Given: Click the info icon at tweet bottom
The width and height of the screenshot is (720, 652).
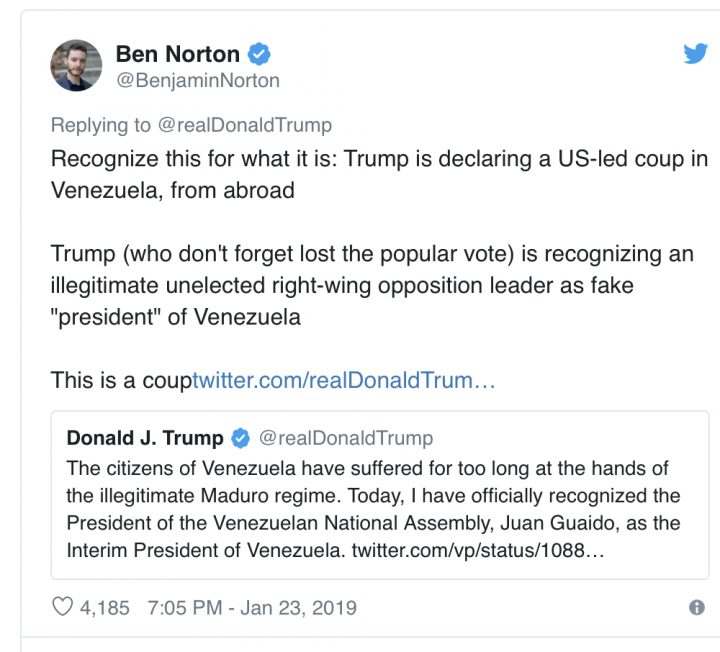Looking at the screenshot, I should pos(697,607).
